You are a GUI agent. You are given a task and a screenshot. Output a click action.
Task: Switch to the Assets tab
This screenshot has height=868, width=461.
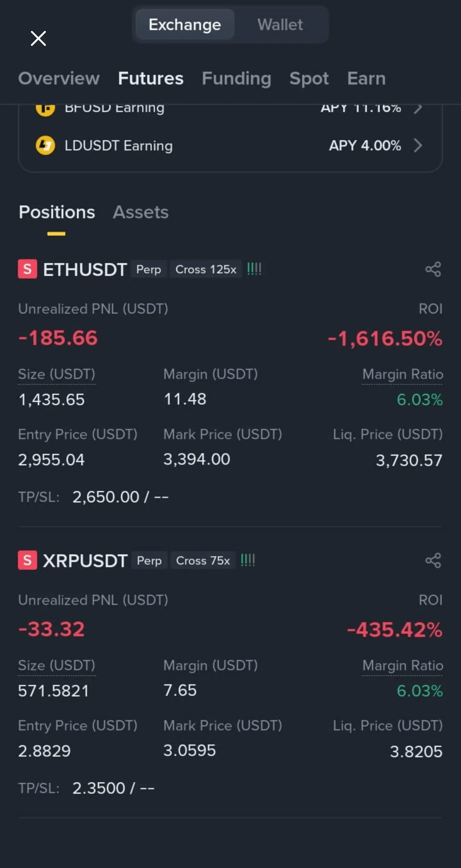pyautogui.click(x=141, y=212)
